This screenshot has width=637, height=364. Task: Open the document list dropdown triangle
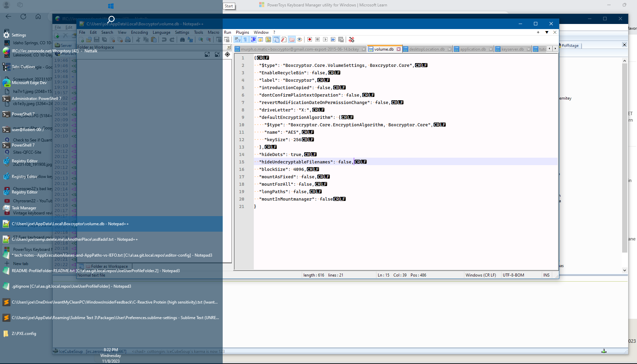coord(546,32)
